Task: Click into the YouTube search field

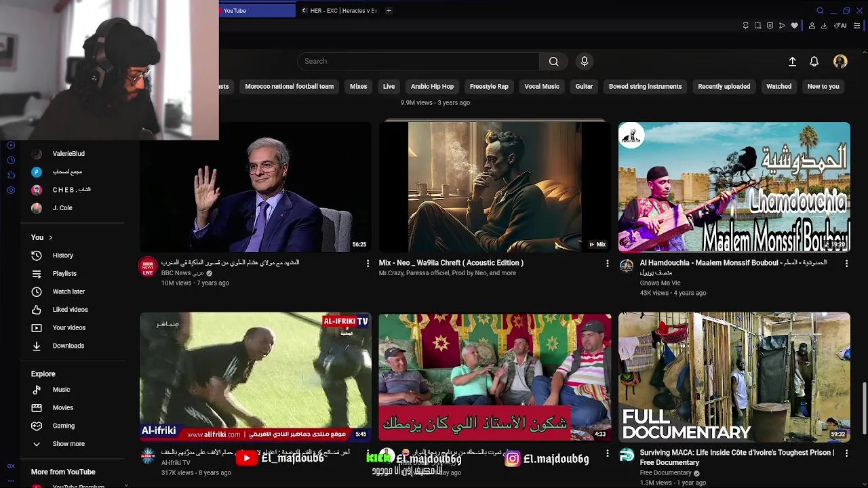Action: click(418, 61)
